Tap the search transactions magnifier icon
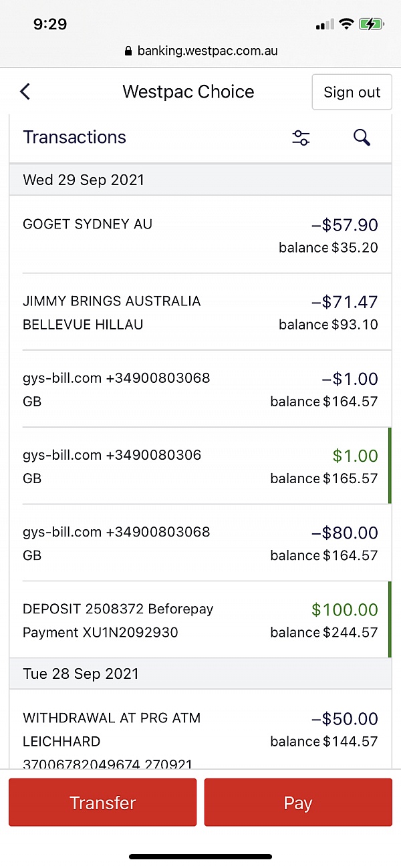The width and height of the screenshot is (401, 868). (362, 138)
